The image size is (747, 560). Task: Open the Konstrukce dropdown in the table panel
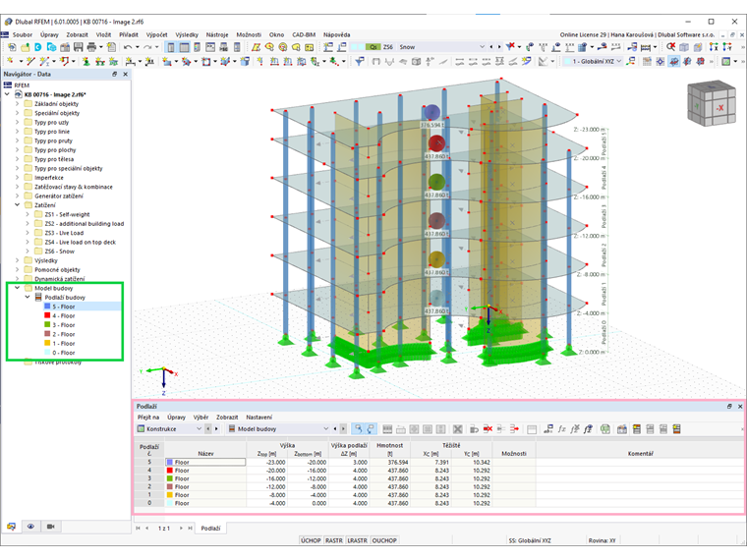click(x=199, y=429)
